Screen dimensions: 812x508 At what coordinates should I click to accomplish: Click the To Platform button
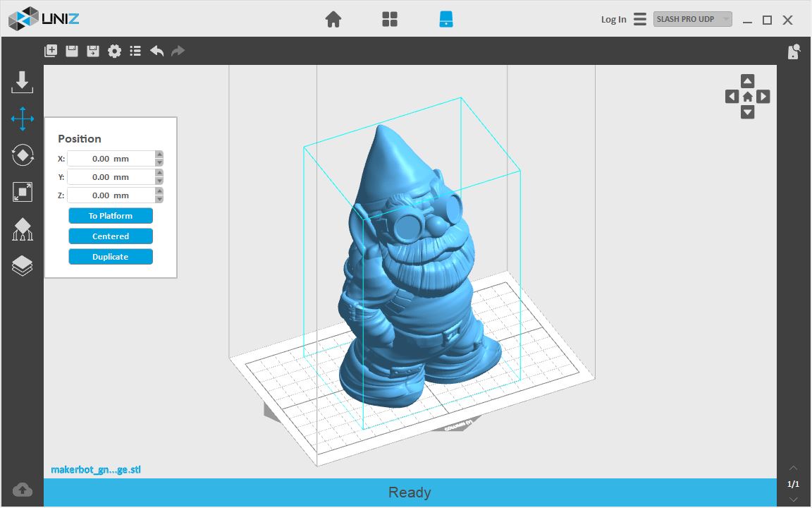[111, 215]
